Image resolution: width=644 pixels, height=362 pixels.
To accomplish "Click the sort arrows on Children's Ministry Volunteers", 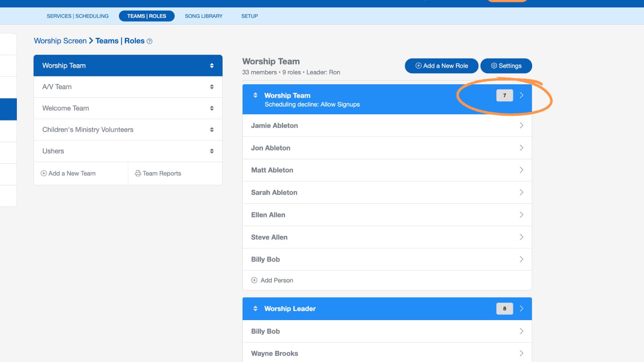I will [x=212, y=130].
